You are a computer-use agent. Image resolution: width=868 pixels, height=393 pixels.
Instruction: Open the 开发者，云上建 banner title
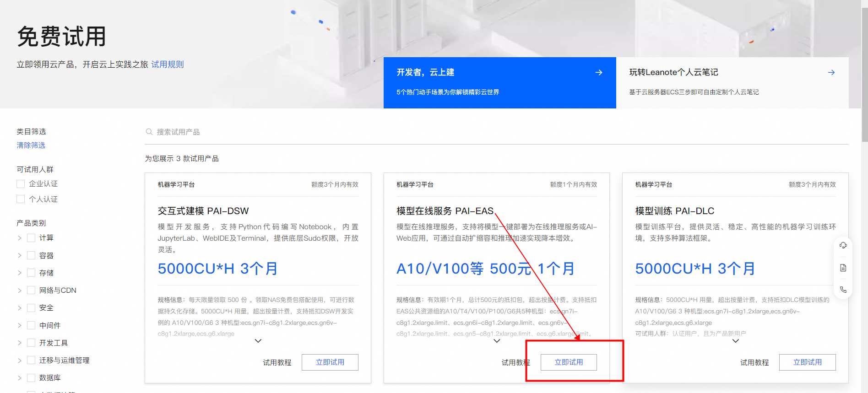[x=425, y=72]
